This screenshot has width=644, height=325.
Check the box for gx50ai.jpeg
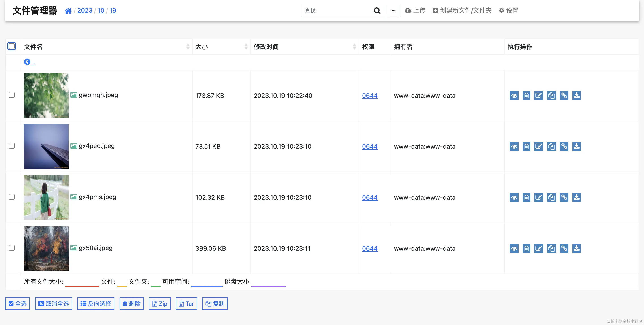click(x=11, y=248)
